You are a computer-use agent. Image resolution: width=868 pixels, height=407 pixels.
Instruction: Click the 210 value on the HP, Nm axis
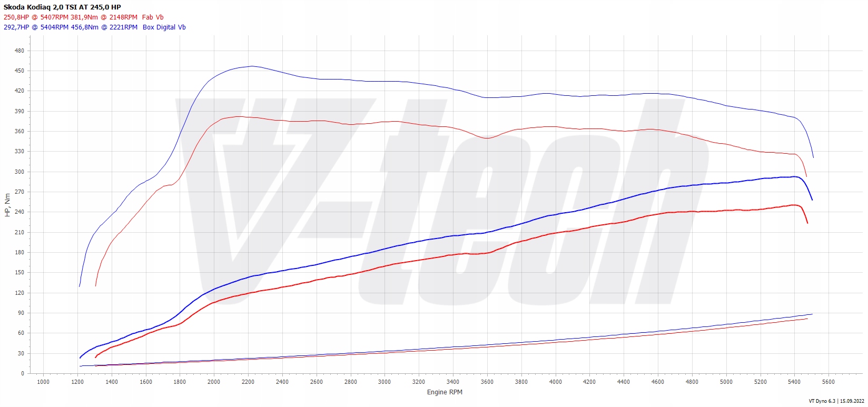(19, 232)
